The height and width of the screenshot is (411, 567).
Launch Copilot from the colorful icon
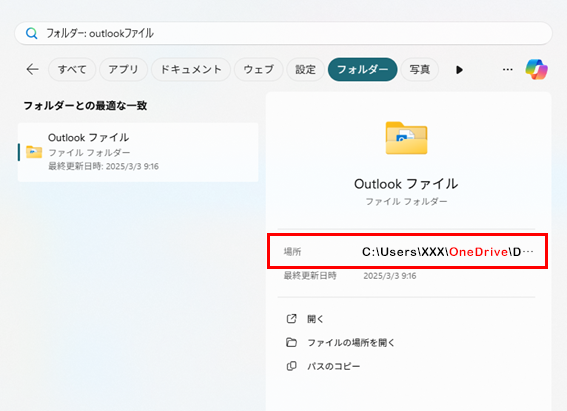pos(537,69)
